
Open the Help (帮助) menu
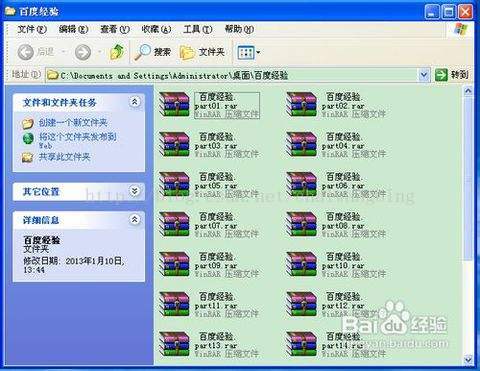239,29
